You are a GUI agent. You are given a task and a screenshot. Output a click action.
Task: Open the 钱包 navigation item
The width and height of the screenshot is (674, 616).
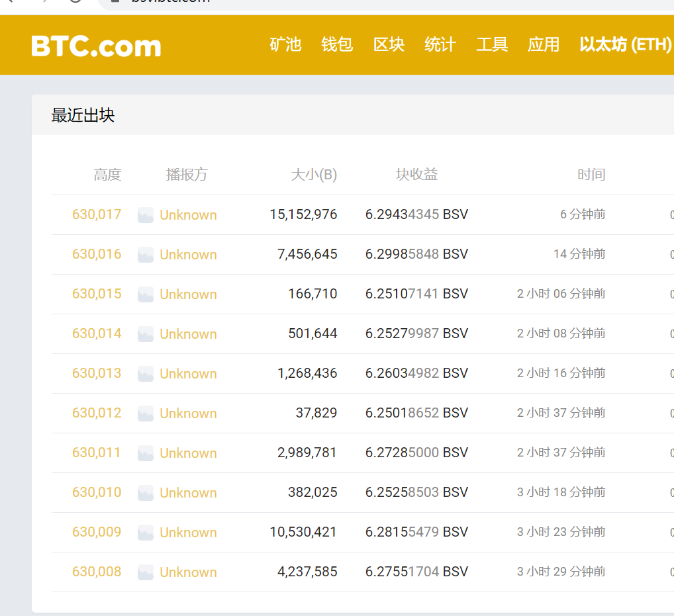tap(337, 44)
